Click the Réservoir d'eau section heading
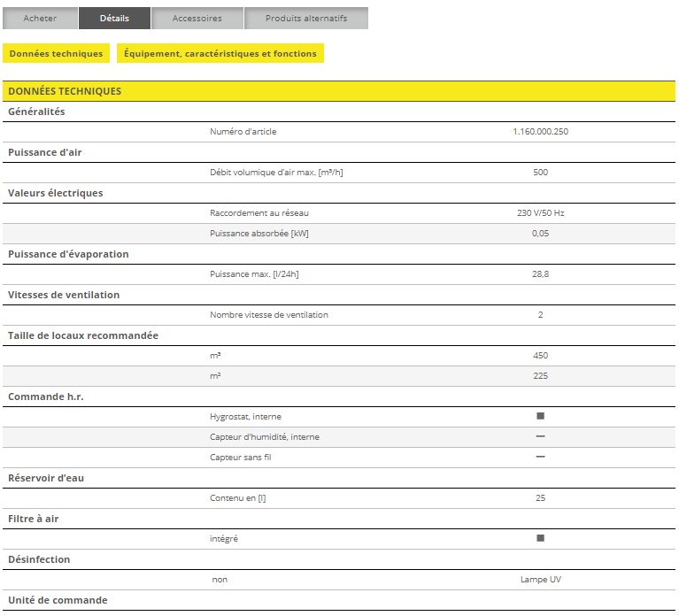679x616 pixels. (x=46, y=478)
